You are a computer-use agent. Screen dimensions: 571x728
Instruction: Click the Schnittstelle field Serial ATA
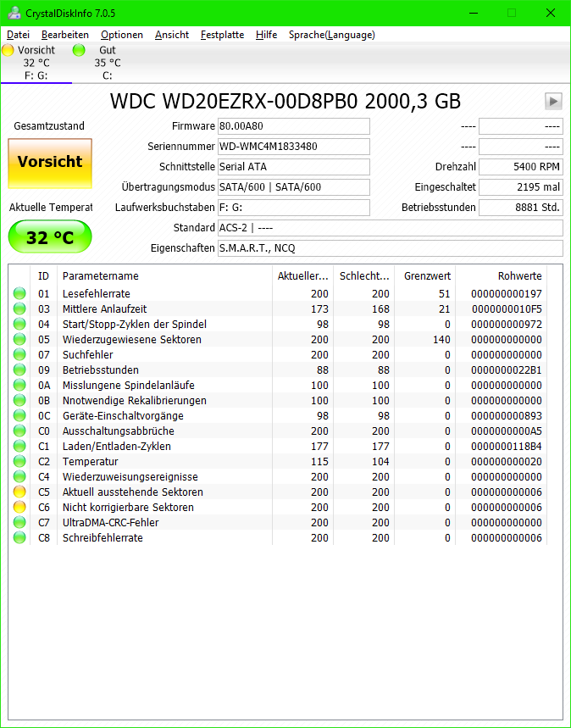(x=293, y=167)
